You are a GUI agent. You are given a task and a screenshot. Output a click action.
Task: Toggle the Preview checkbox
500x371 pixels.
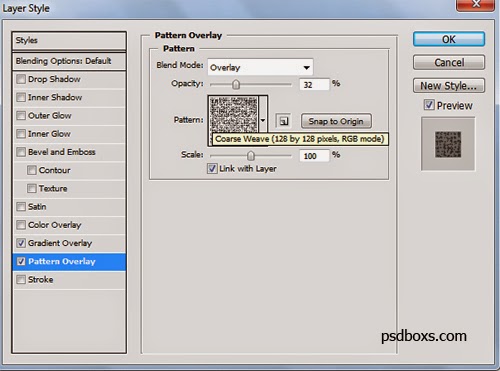[429, 105]
